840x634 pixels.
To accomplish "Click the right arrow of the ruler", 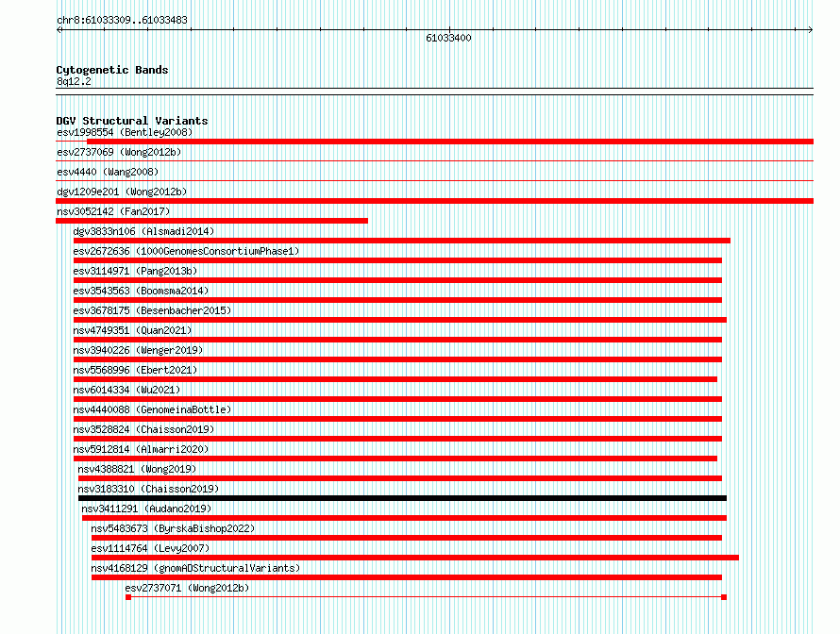I will click(810, 30).
